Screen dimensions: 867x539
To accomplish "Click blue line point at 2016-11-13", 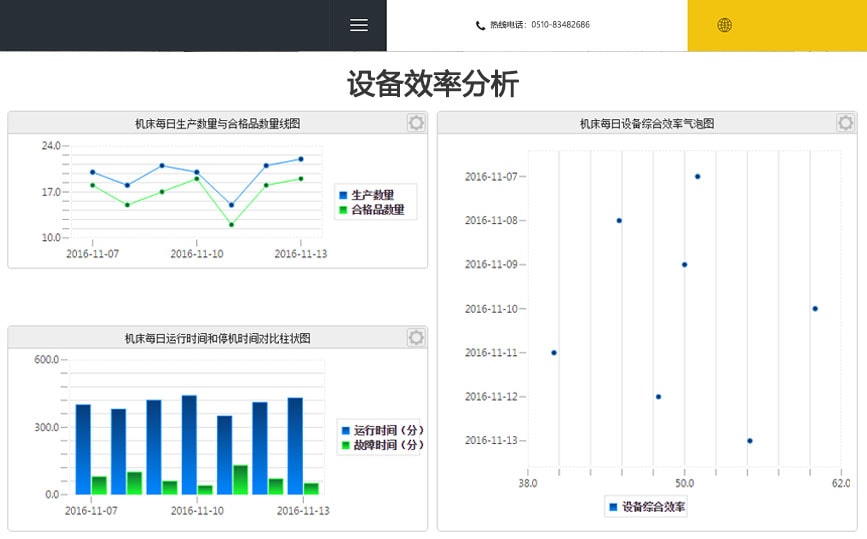I will (x=301, y=159).
